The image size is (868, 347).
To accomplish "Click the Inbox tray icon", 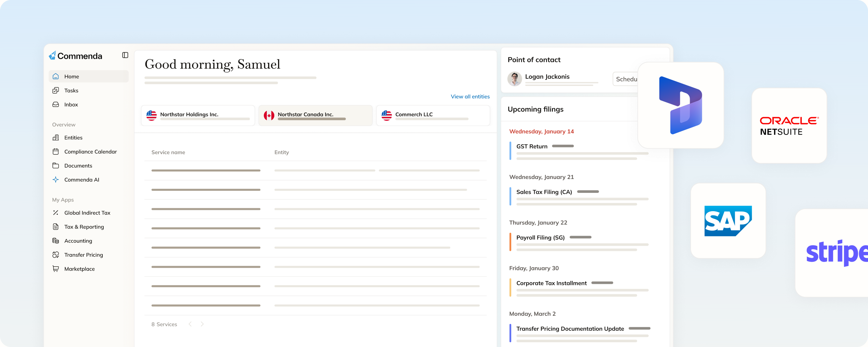I will (56, 105).
